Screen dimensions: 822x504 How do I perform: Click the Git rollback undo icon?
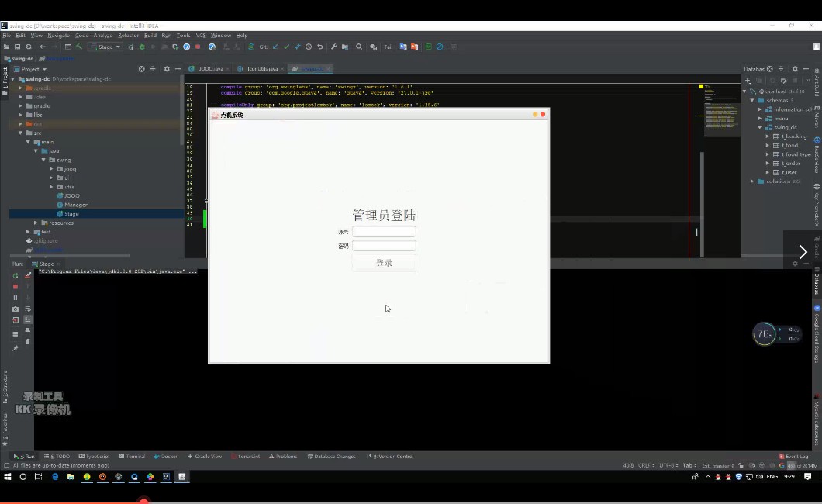click(x=319, y=47)
